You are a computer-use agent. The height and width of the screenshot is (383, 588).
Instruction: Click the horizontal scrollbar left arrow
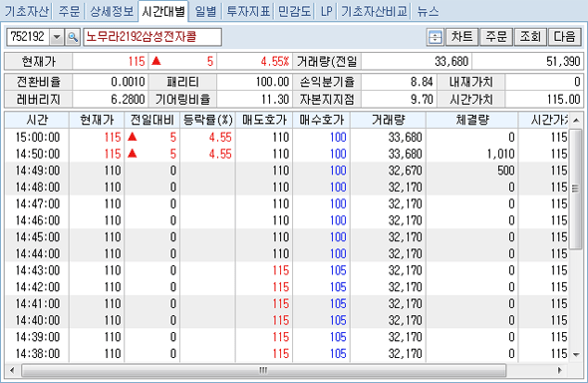pyautogui.click(x=12, y=370)
